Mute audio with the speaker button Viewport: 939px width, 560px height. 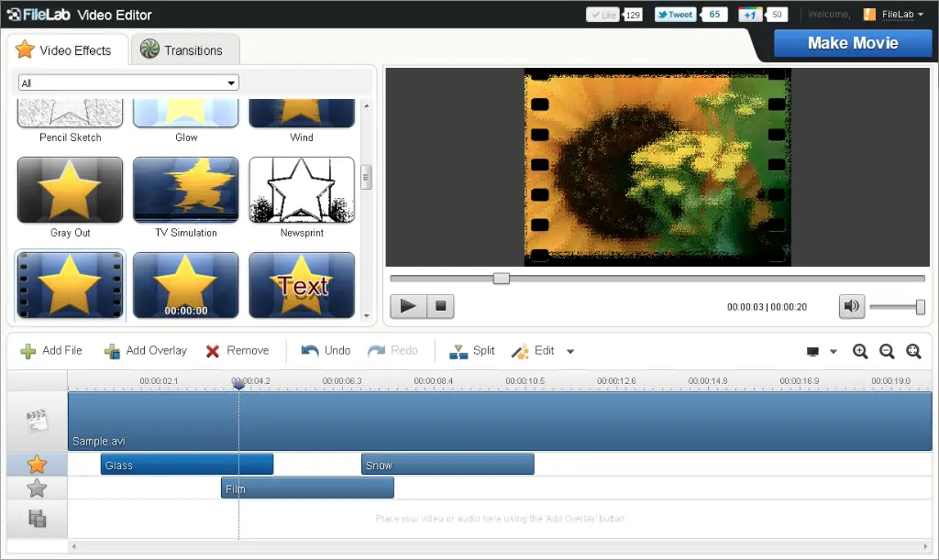[852, 306]
